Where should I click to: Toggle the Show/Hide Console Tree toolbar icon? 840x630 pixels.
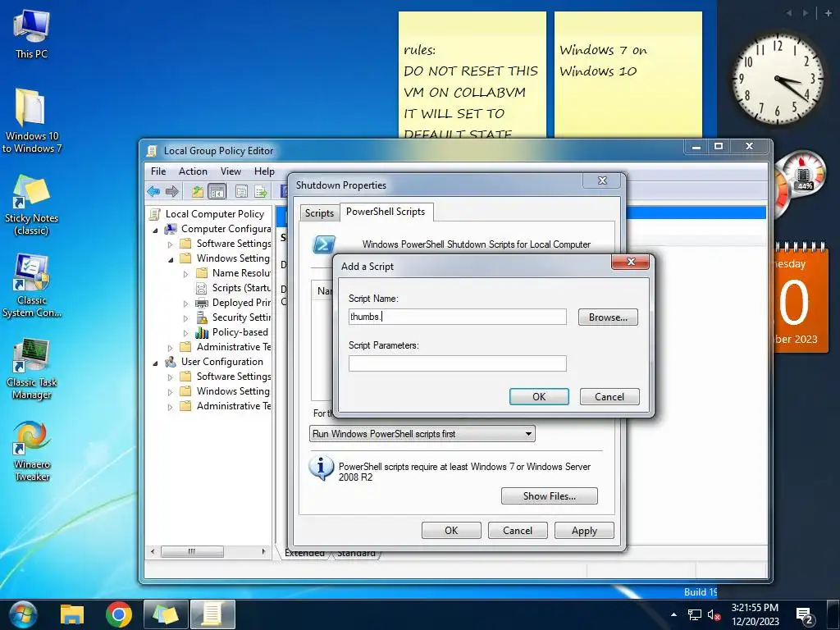pos(217,191)
